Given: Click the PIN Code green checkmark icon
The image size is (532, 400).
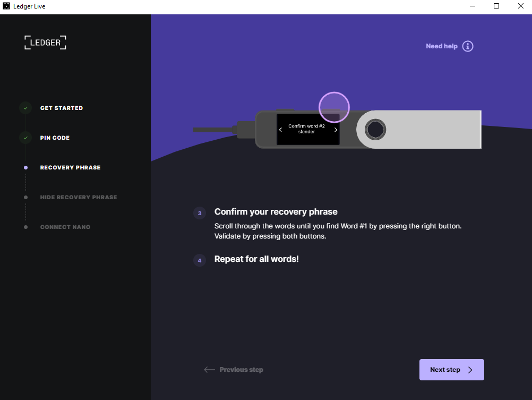Looking at the screenshot, I should pyautogui.click(x=25, y=138).
